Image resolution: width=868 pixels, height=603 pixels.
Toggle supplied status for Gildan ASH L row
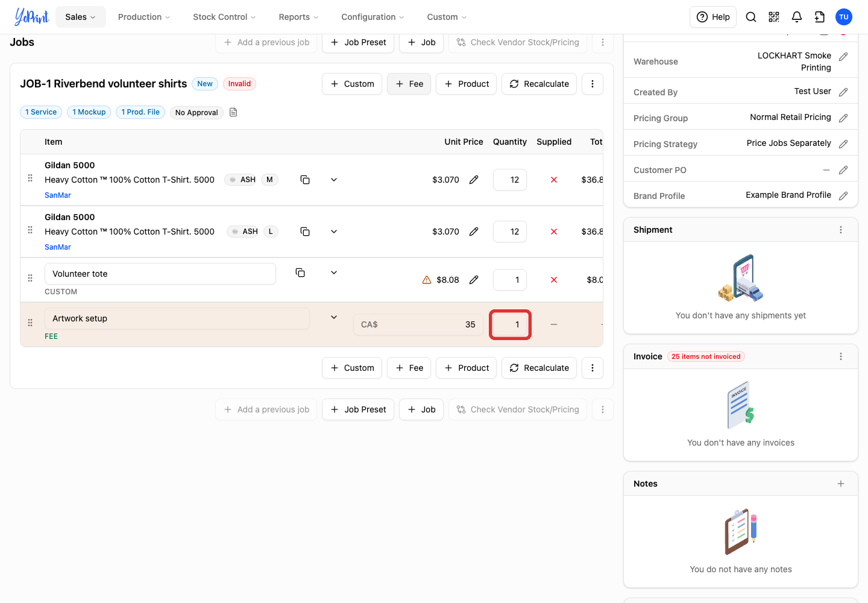[x=554, y=232]
